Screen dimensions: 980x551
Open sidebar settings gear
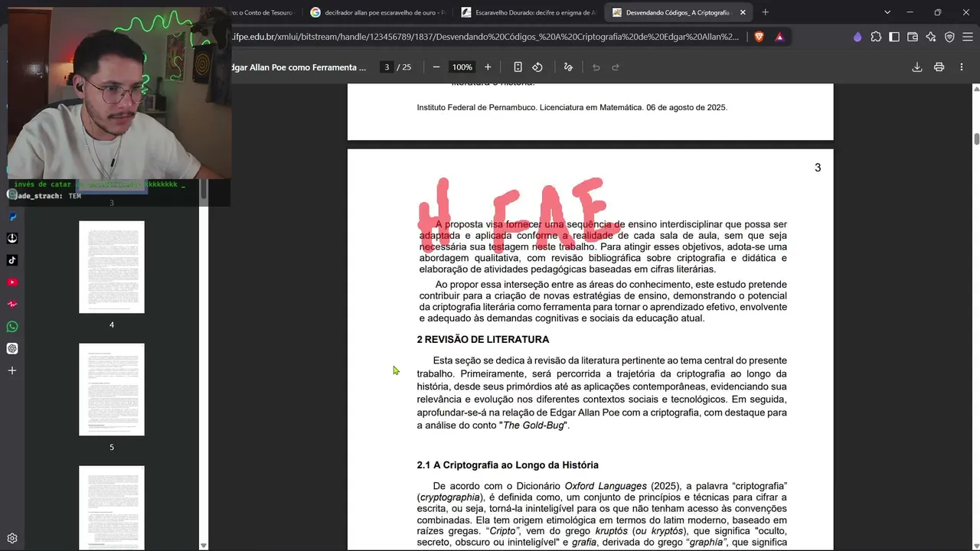point(12,539)
